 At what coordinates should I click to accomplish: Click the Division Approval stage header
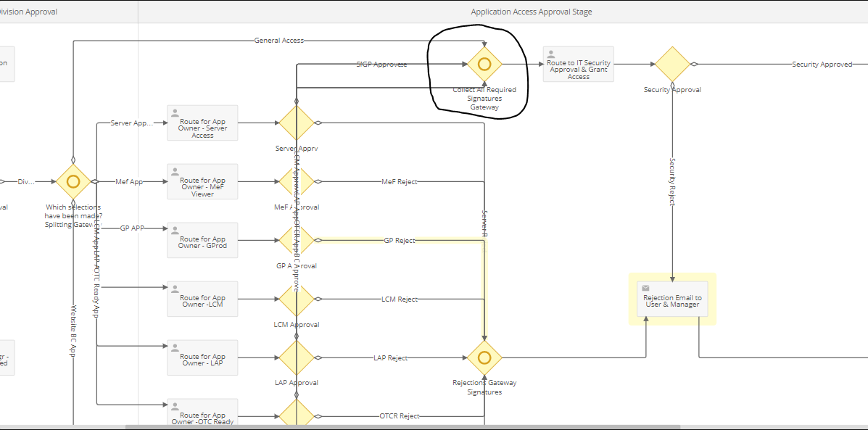28,12
